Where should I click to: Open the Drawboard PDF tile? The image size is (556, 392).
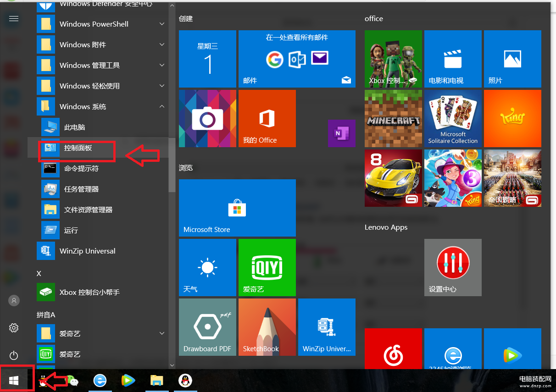tap(207, 327)
